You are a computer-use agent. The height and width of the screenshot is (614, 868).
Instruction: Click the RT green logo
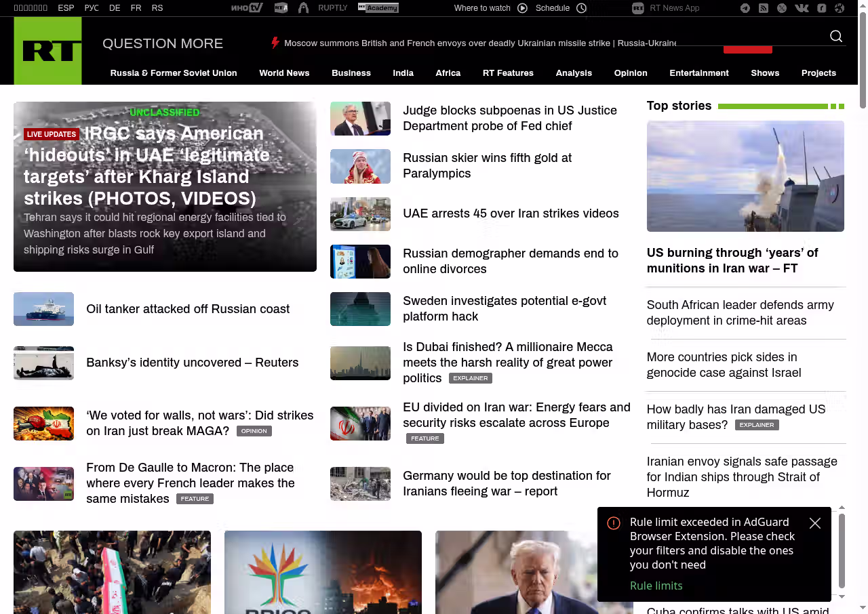click(47, 51)
